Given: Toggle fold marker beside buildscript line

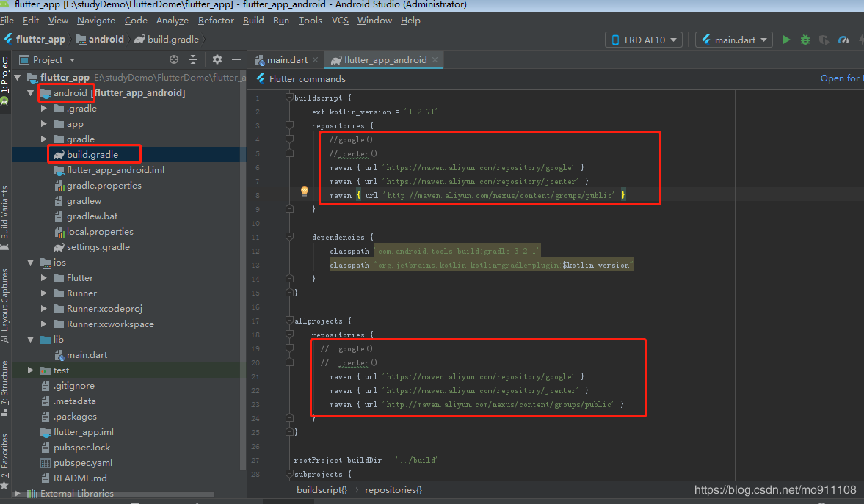Looking at the screenshot, I should [x=290, y=98].
